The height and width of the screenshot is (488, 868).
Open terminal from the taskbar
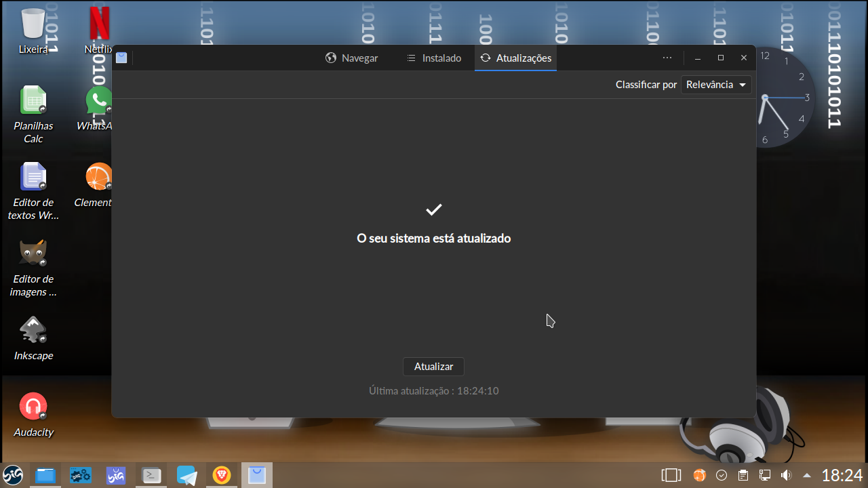(151, 475)
